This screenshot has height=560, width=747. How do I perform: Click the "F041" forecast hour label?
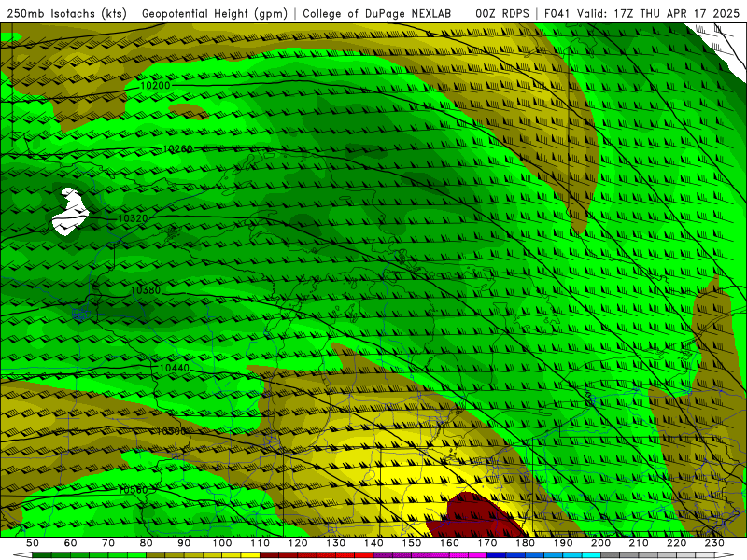[557, 13]
